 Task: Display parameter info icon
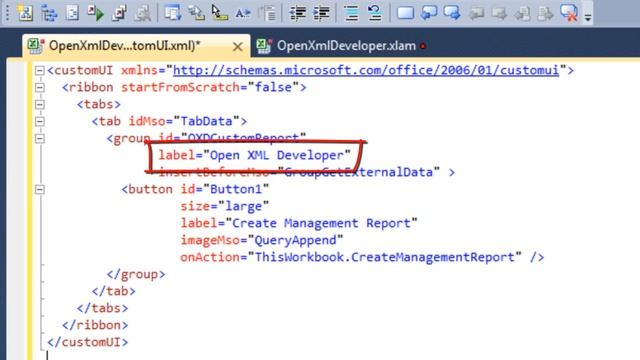pyautogui.click(x=196, y=13)
